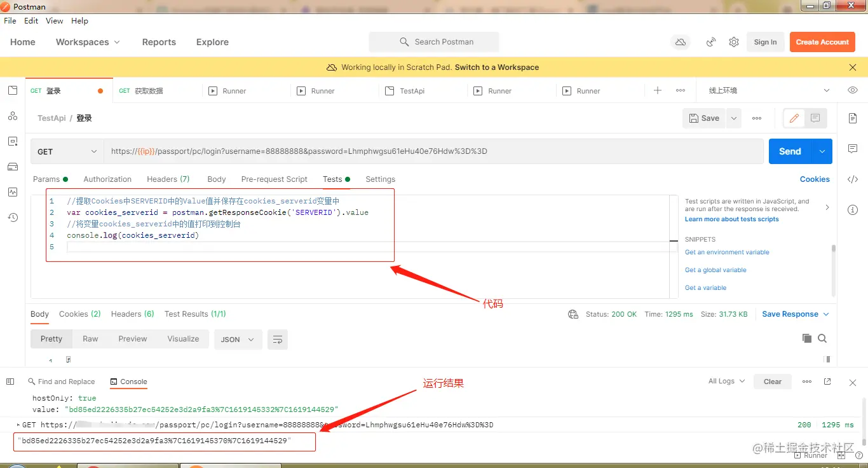Image resolution: width=868 pixels, height=468 pixels.
Task: Open the Save Response dropdown
Action: 796,314
